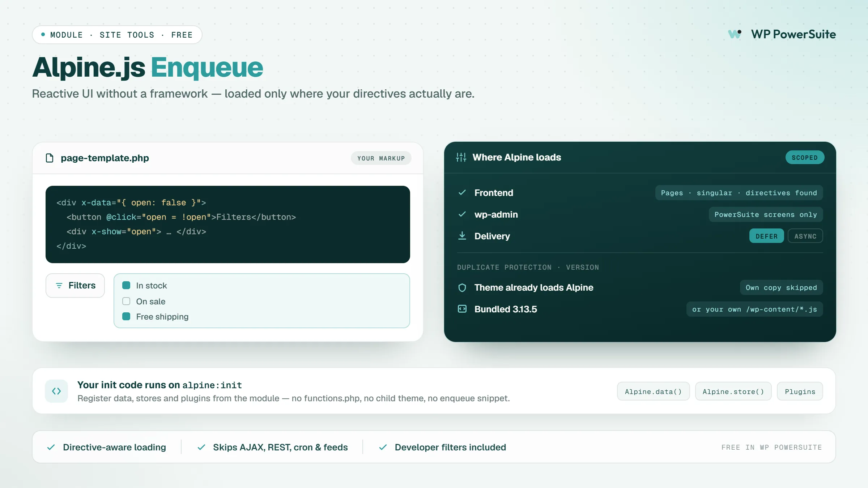Click the checkmark icon next to wp-admin

(x=462, y=214)
